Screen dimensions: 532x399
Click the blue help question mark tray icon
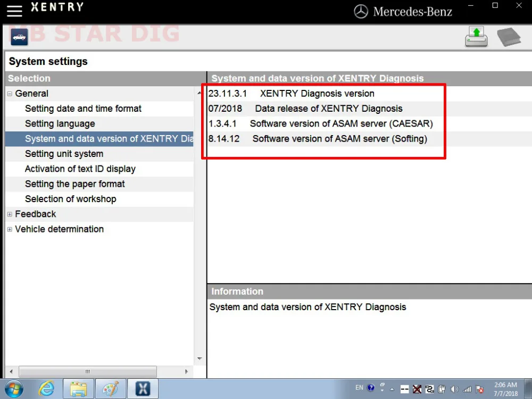click(x=371, y=387)
